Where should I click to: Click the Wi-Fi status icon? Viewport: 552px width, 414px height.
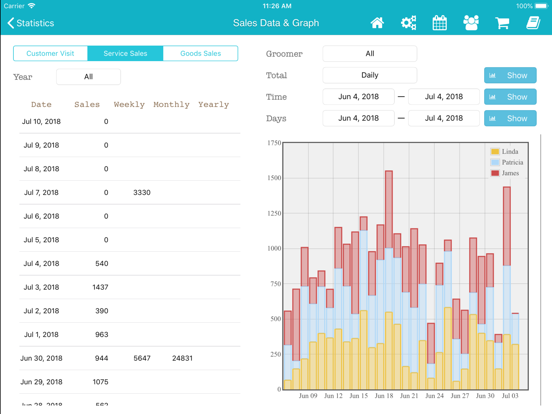pos(32,6)
